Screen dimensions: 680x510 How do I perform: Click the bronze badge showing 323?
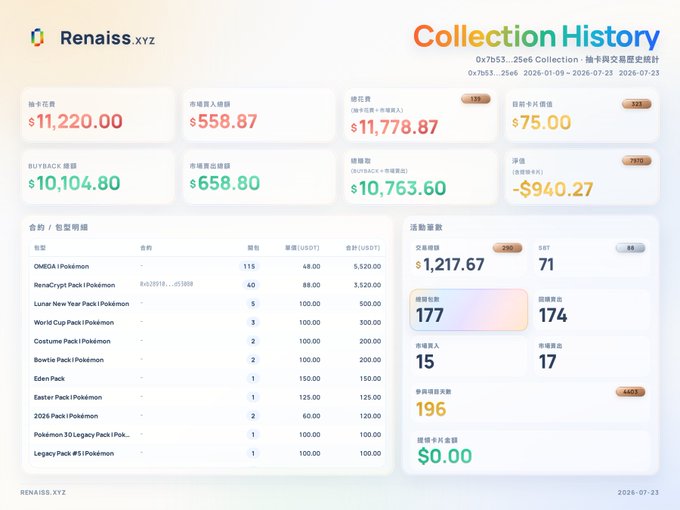point(637,104)
